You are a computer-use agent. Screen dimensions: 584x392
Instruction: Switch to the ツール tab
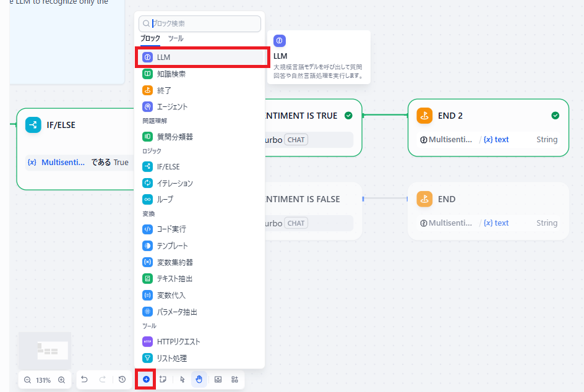coord(176,38)
